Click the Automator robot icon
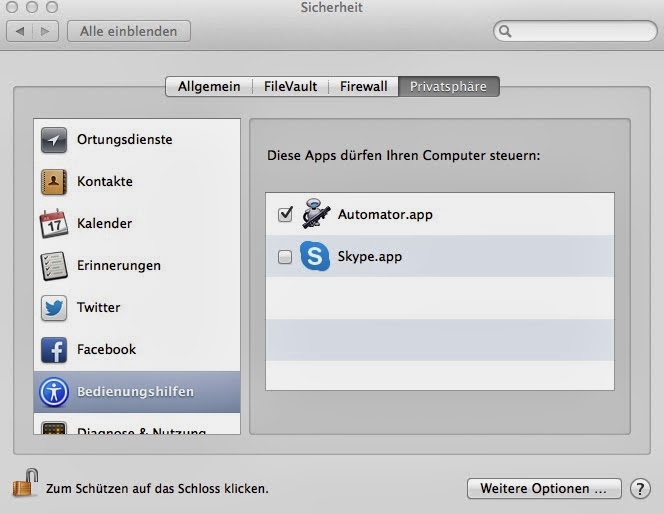 [315, 214]
